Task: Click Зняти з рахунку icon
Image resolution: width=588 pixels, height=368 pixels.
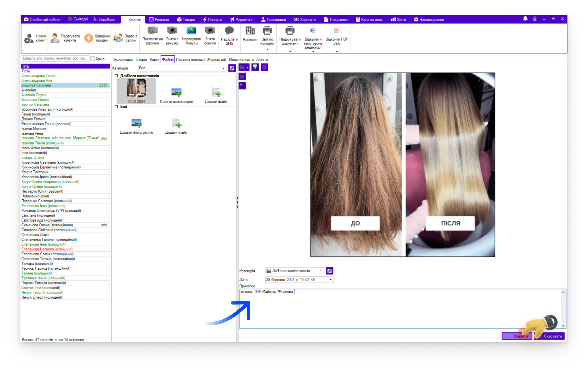Action: point(172,30)
